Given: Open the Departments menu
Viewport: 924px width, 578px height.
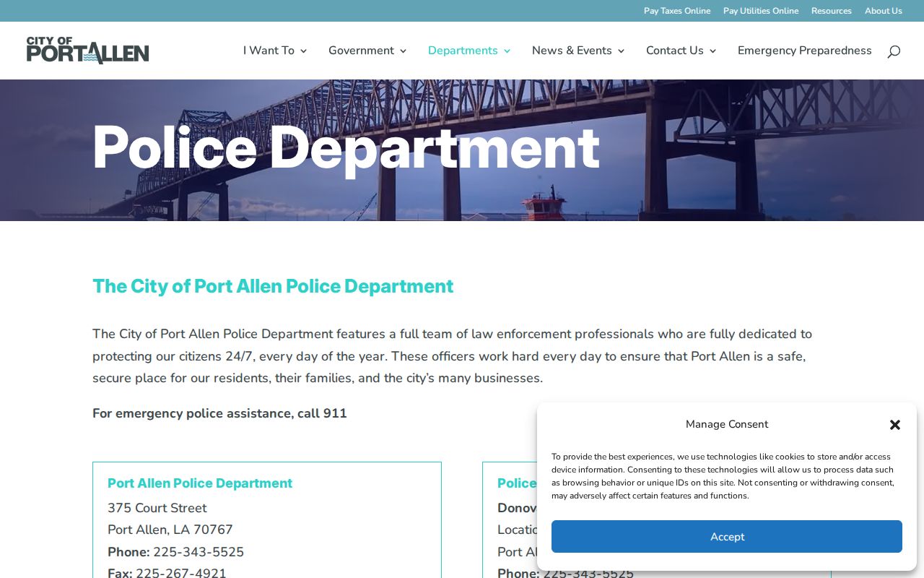Looking at the screenshot, I should pyautogui.click(x=463, y=51).
